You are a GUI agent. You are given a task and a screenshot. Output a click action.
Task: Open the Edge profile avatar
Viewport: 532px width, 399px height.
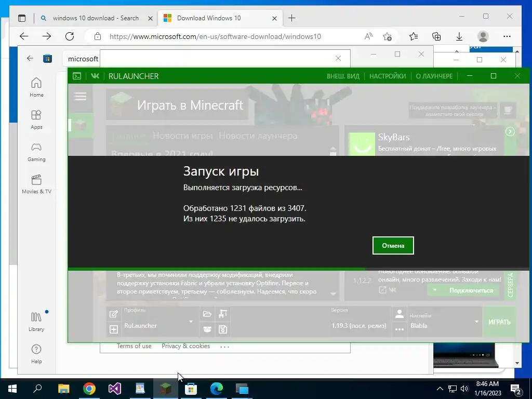point(483,36)
